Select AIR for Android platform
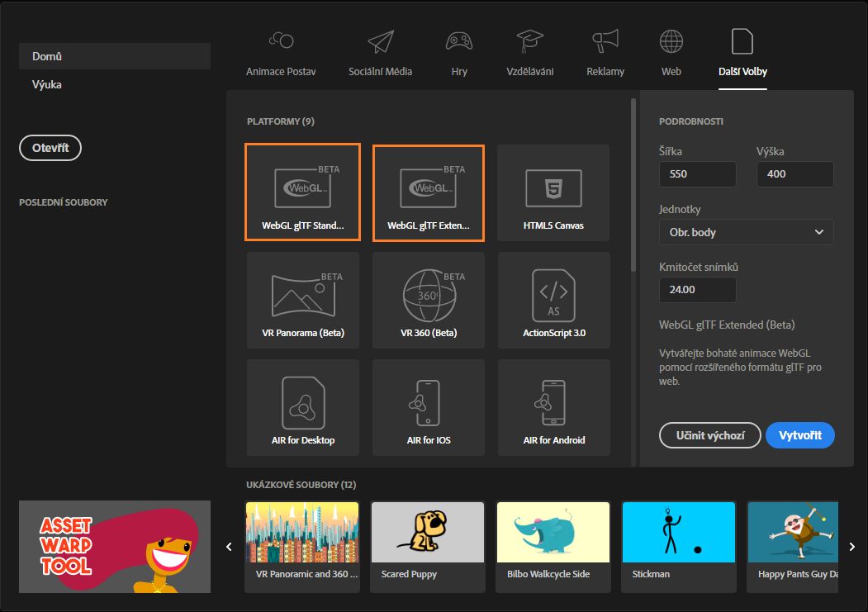Viewport: 868px width, 612px height. coord(553,407)
